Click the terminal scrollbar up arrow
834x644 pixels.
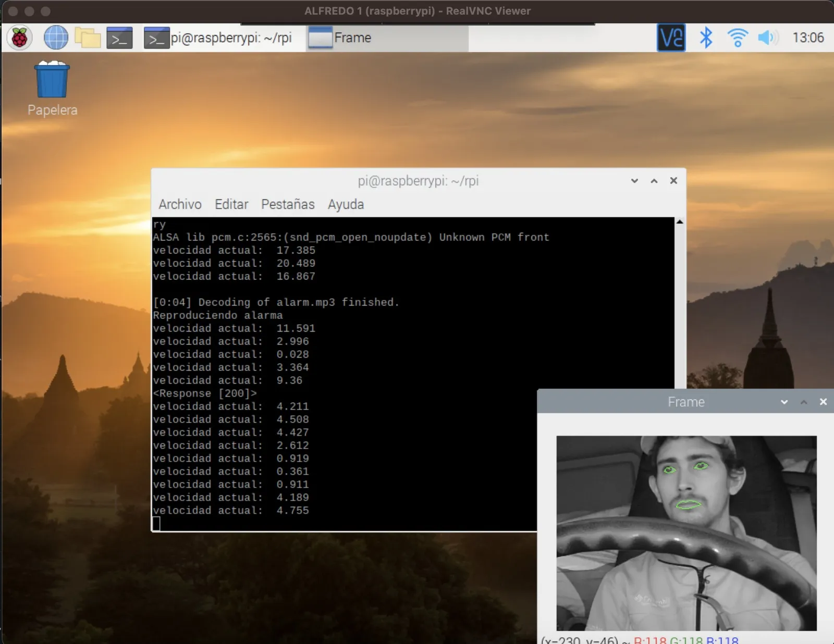coord(680,222)
